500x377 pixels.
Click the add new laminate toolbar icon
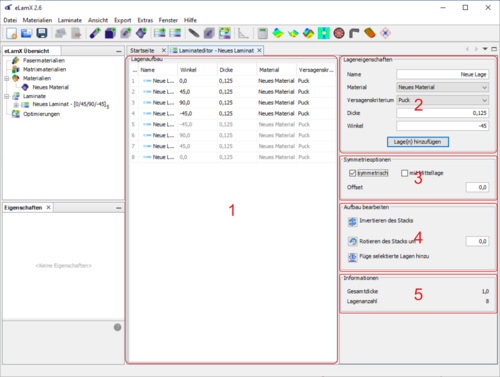pyautogui.click(x=160, y=33)
